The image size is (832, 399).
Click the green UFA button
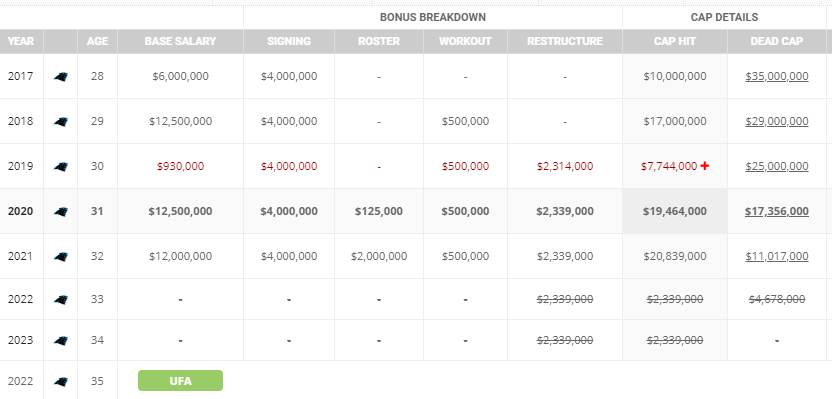(180, 380)
